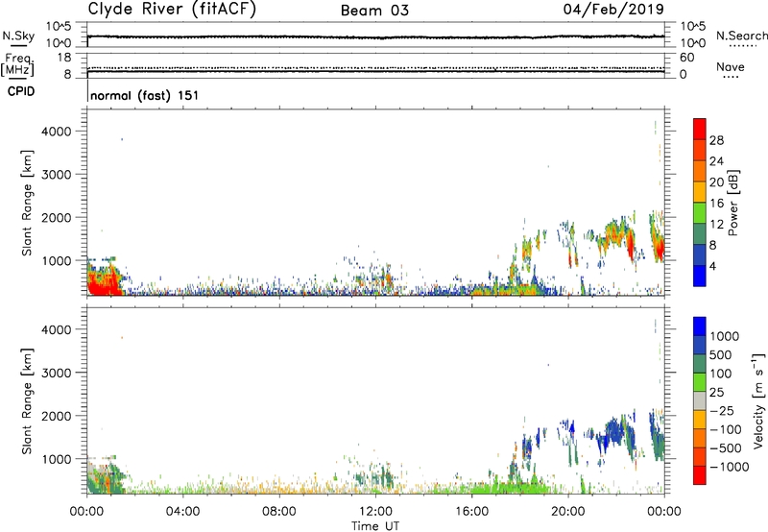Click the "Nave" legend label

(731, 67)
